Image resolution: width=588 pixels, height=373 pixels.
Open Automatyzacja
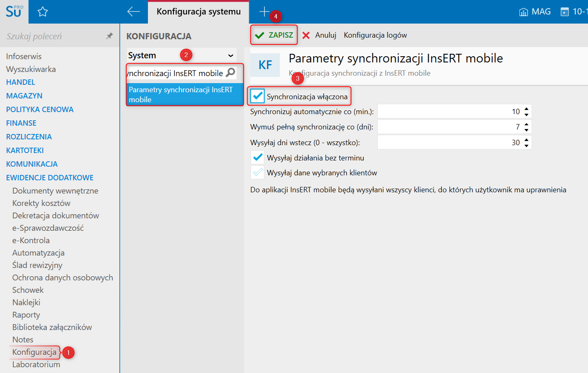coord(38,253)
